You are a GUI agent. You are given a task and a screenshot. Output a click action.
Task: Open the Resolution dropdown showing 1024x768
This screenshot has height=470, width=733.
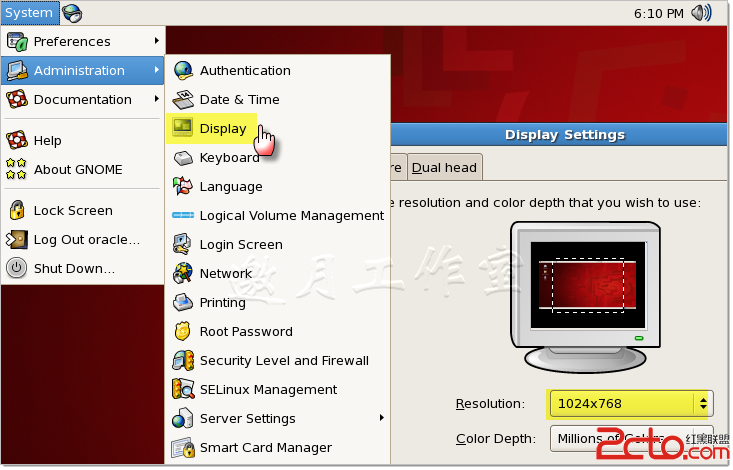pyautogui.click(x=631, y=404)
